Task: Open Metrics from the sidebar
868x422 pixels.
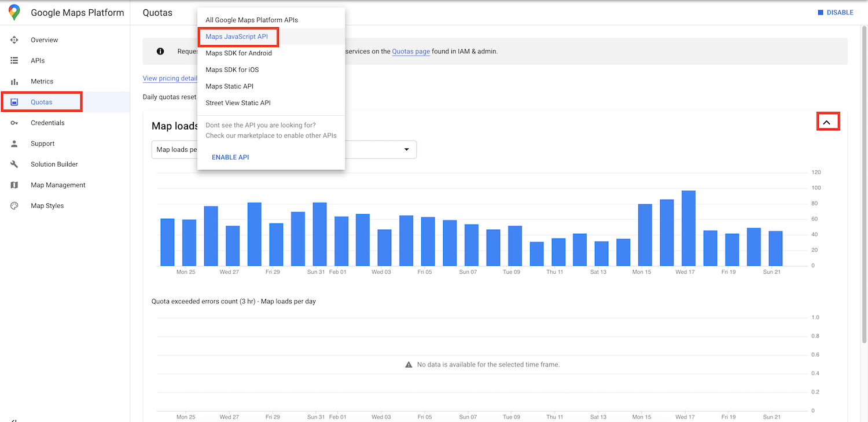Action: click(14, 81)
